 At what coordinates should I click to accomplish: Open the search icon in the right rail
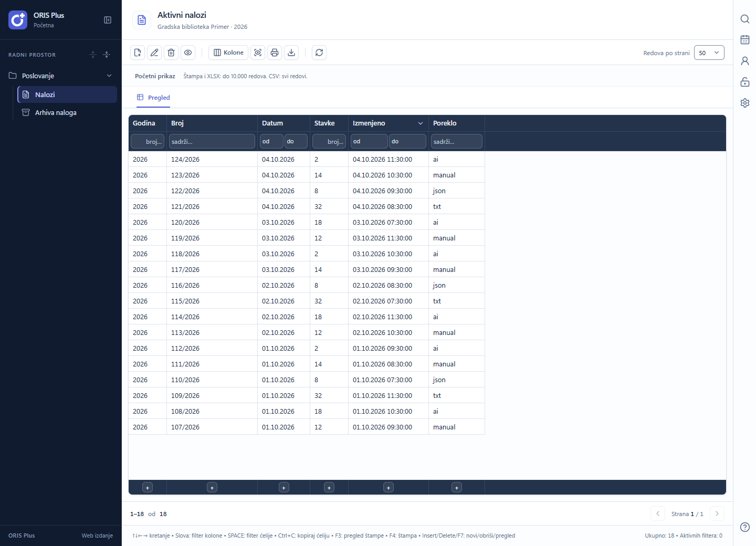coord(745,19)
